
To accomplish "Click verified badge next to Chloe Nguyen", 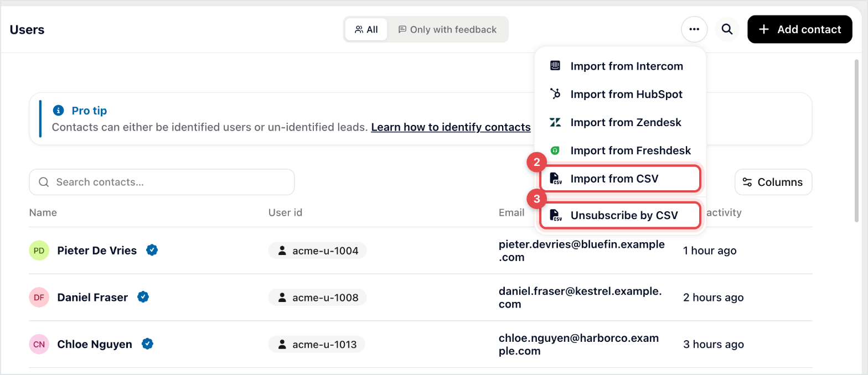I will click(x=147, y=344).
